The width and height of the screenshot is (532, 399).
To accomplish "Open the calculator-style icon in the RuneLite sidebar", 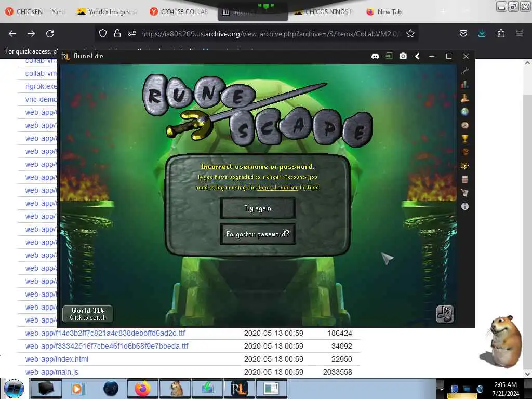I will coord(465,179).
